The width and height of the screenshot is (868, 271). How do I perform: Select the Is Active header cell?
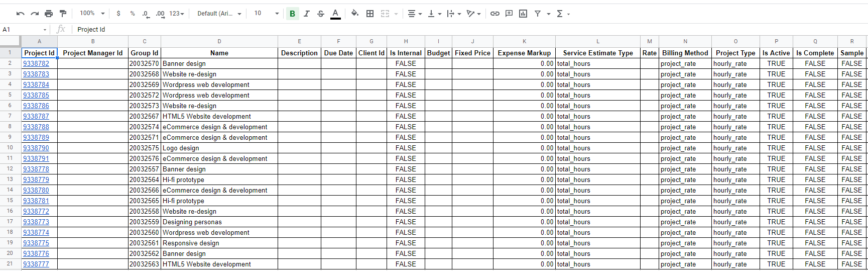tap(776, 53)
